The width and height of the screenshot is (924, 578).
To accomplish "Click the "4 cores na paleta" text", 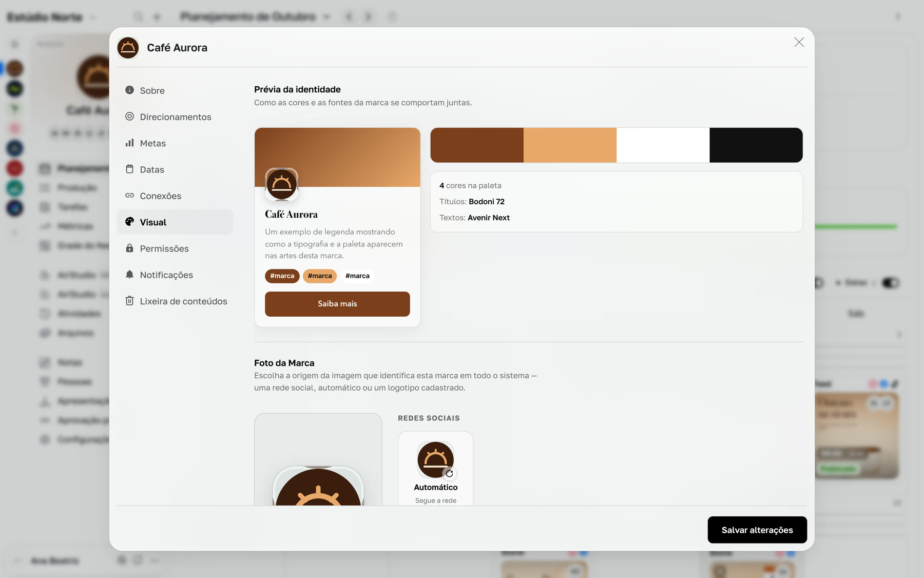I will tap(470, 186).
